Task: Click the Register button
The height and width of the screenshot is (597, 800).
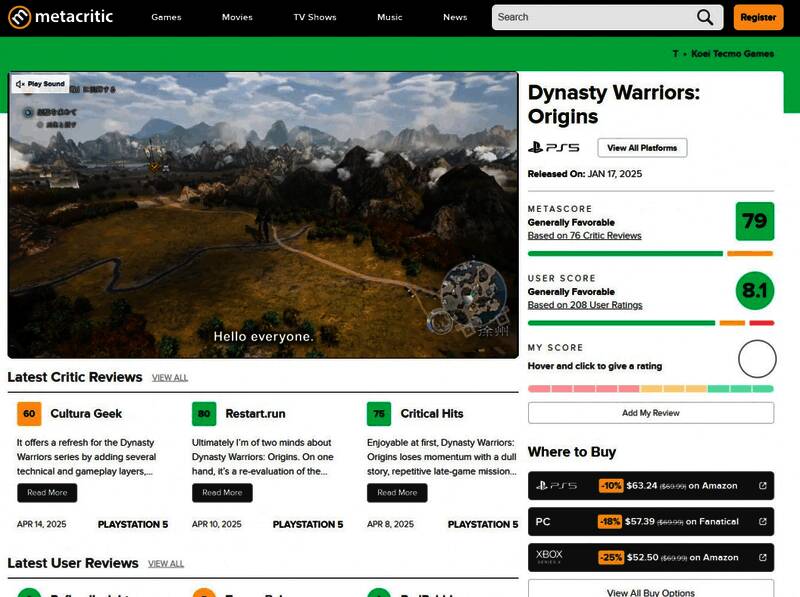Action: click(x=758, y=17)
